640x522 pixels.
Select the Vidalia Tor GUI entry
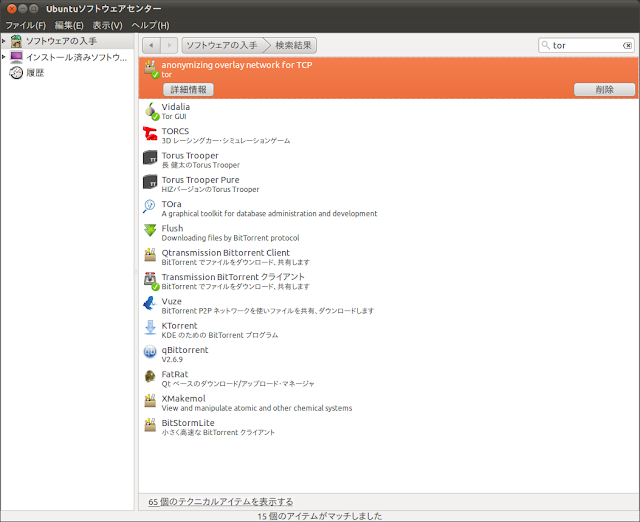pyautogui.click(x=389, y=111)
